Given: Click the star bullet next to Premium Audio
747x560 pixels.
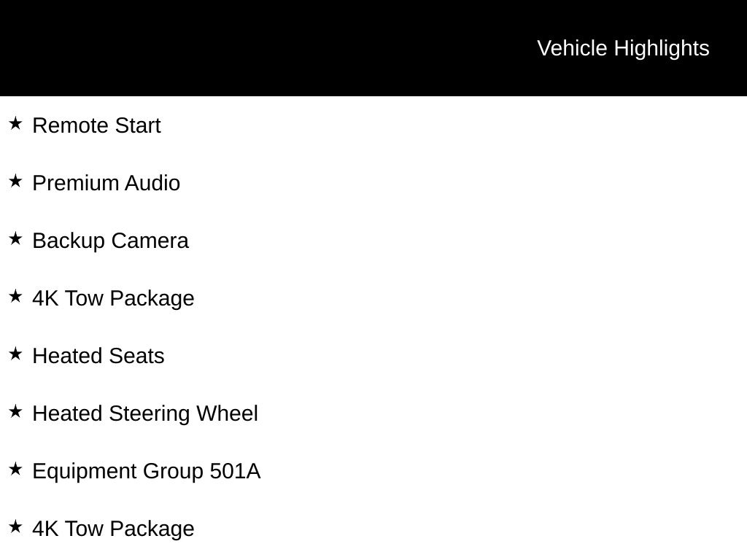Looking at the screenshot, I should click(15, 181).
